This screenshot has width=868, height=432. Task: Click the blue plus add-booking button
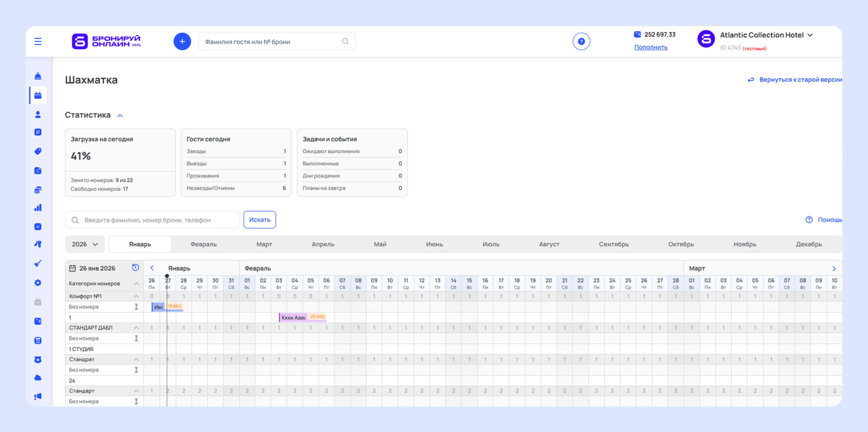tap(182, 42)
